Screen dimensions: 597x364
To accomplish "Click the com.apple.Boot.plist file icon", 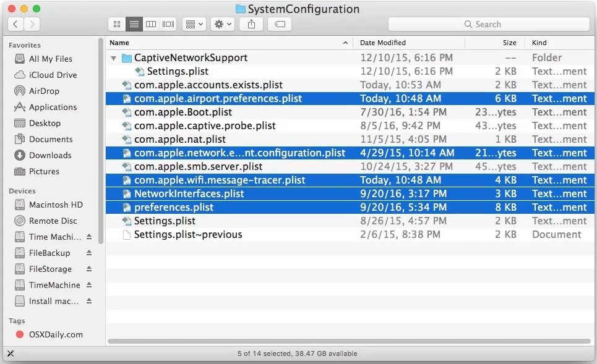I will click(x=127, y=112).
